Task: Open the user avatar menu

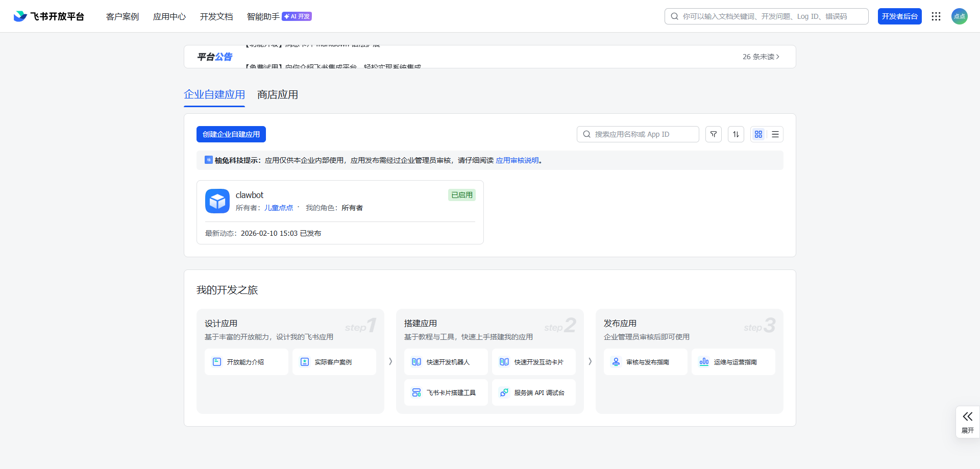Action: [960, 16]
